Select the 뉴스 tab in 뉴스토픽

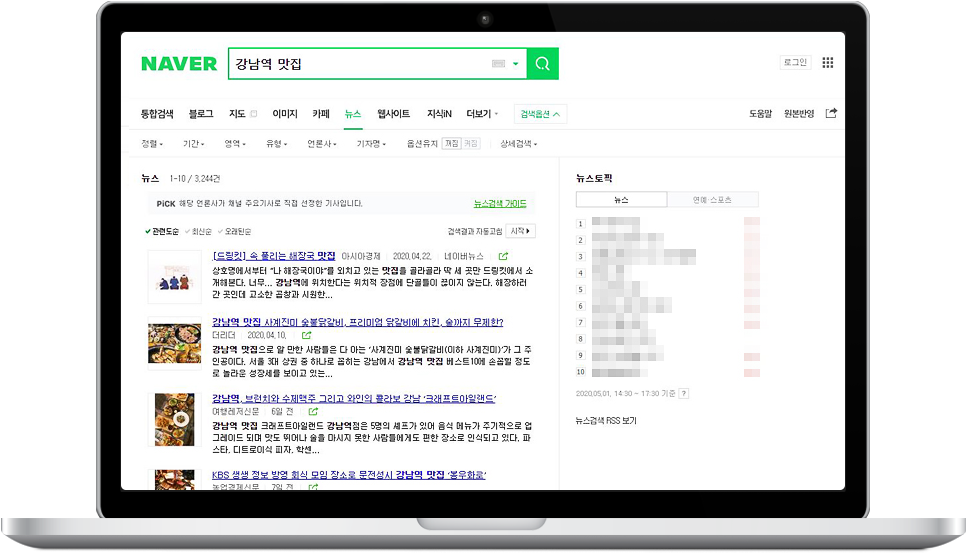622,200
